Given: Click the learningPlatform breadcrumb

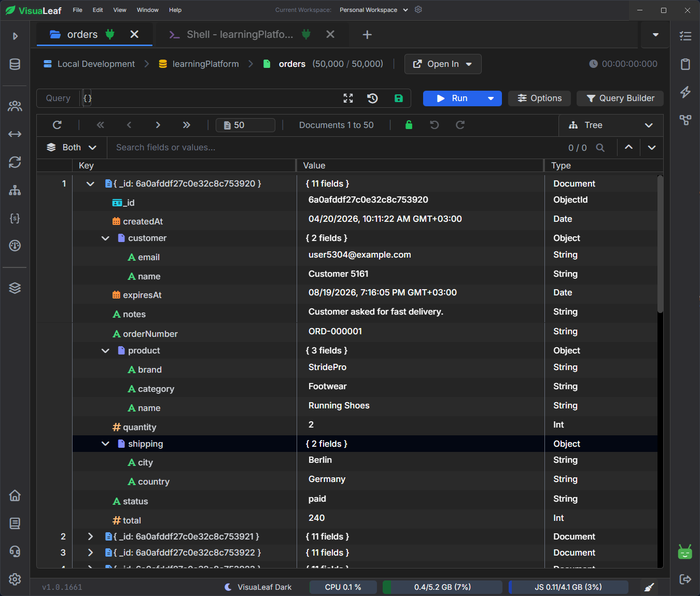Looking at the screenshot, I should pyautogui.click(x=199, y=64).
